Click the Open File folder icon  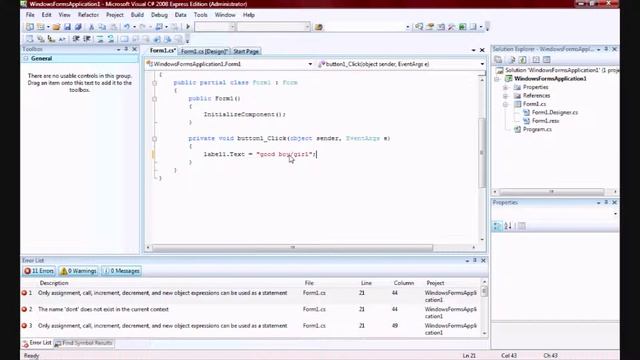click(56, 27)
